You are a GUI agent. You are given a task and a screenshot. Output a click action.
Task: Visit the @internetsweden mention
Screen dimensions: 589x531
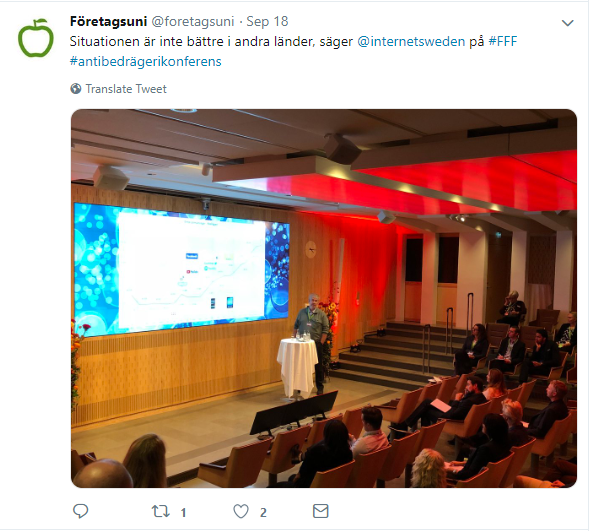pos(411,41)
